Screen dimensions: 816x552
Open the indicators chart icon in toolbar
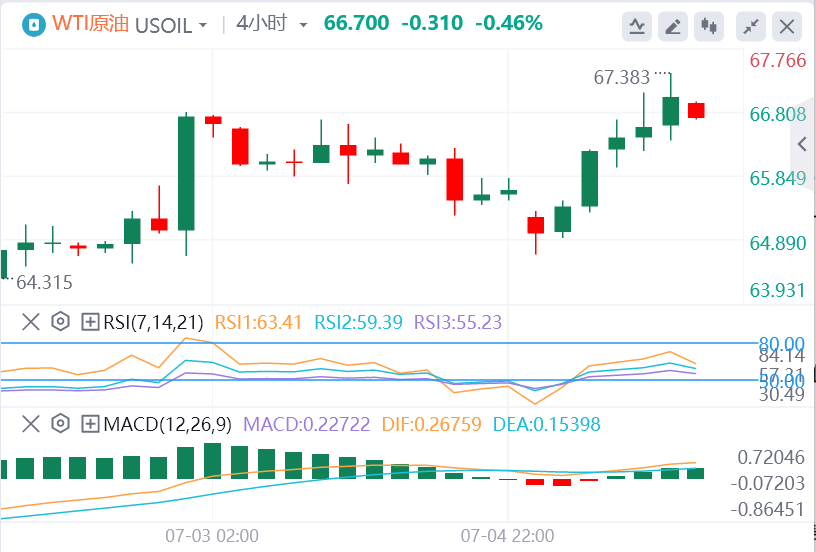(x=636, y=25)
